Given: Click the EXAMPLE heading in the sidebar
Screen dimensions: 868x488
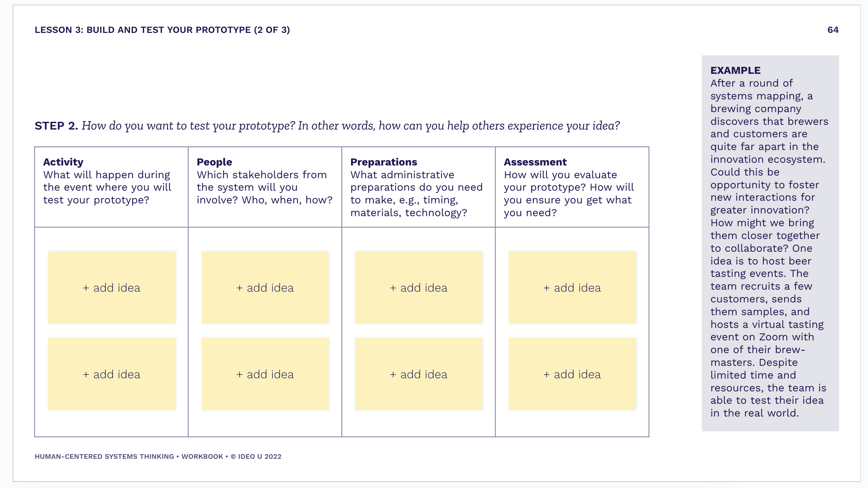Looking at the screenshot, I should tap(735, 70).
